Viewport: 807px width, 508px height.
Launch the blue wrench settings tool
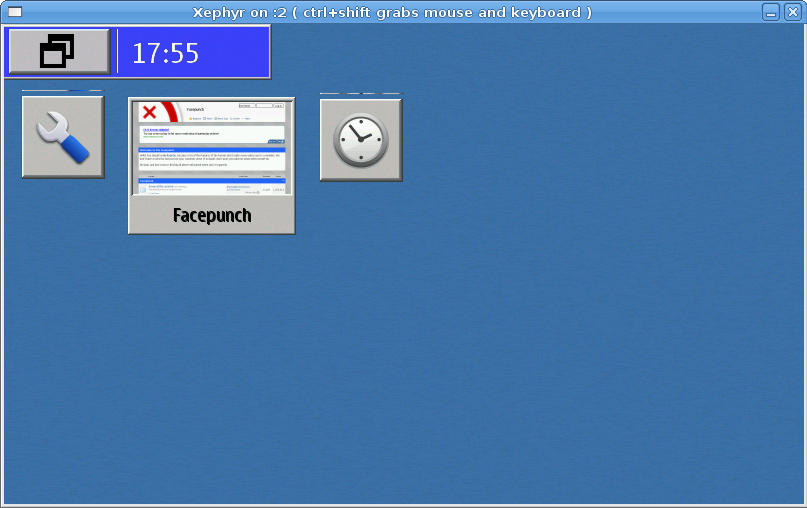click(63, 137)
